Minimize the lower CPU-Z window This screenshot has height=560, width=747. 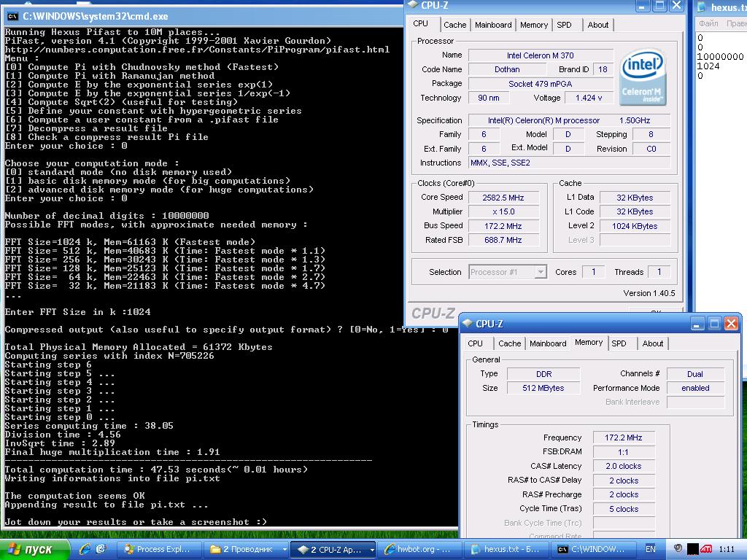coord(697,324)
